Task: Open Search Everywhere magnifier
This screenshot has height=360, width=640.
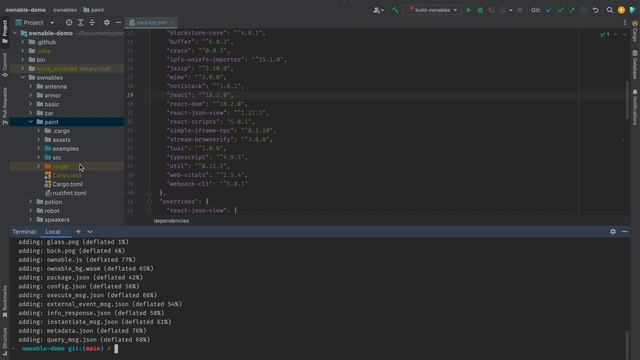Action: click(609, 10)
